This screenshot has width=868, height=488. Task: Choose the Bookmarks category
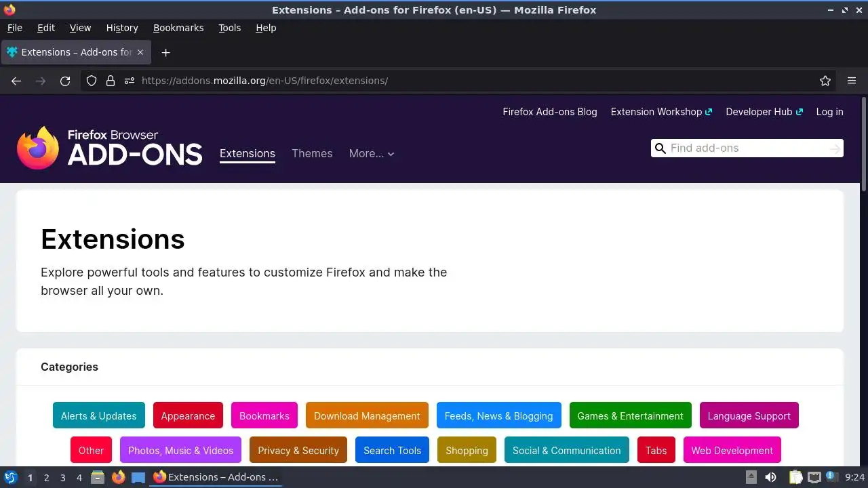(x=264, y=415)
